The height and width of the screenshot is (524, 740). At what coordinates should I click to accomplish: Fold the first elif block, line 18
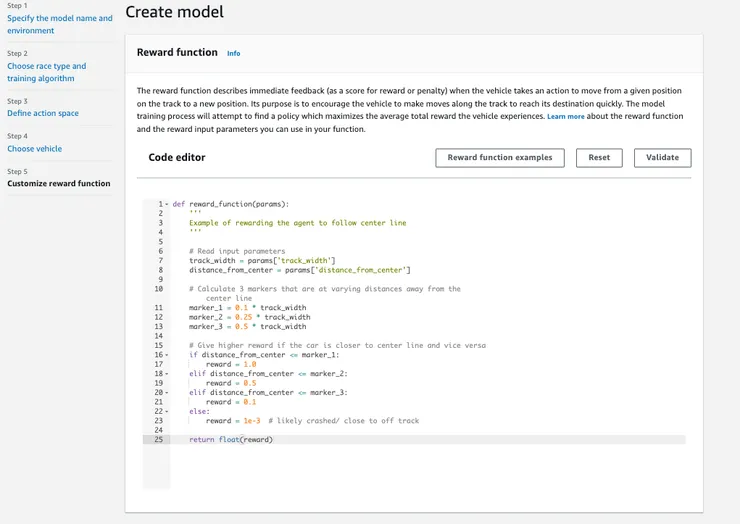(167, 374)
